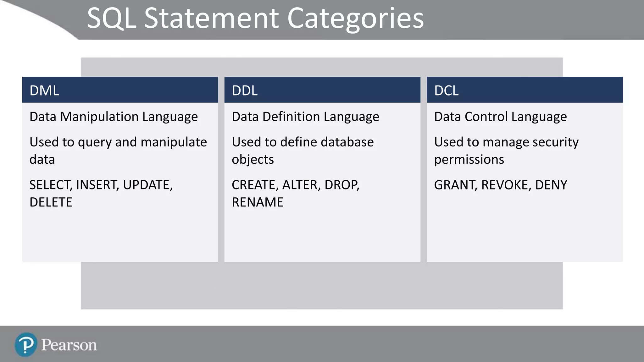Viewport: 644px width, 362px height.
Task: Click Data Control Language text
Action: point(501,117)
